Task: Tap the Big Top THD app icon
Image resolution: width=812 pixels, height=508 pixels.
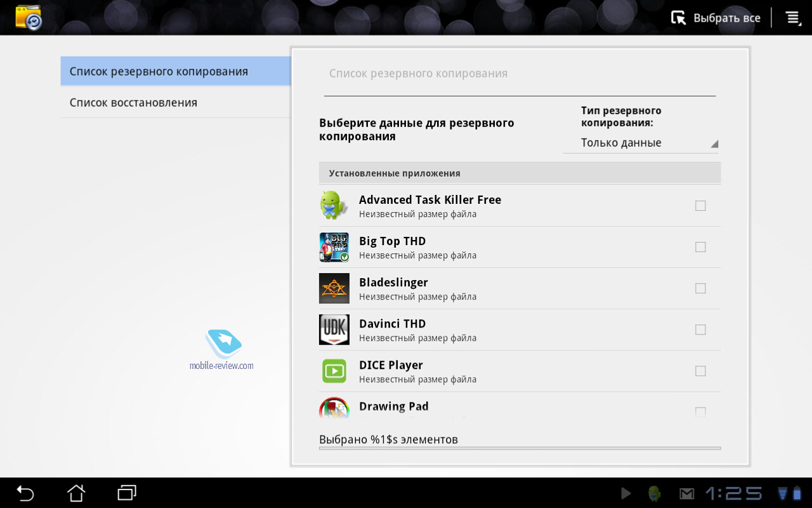Action: coord(334,247)
